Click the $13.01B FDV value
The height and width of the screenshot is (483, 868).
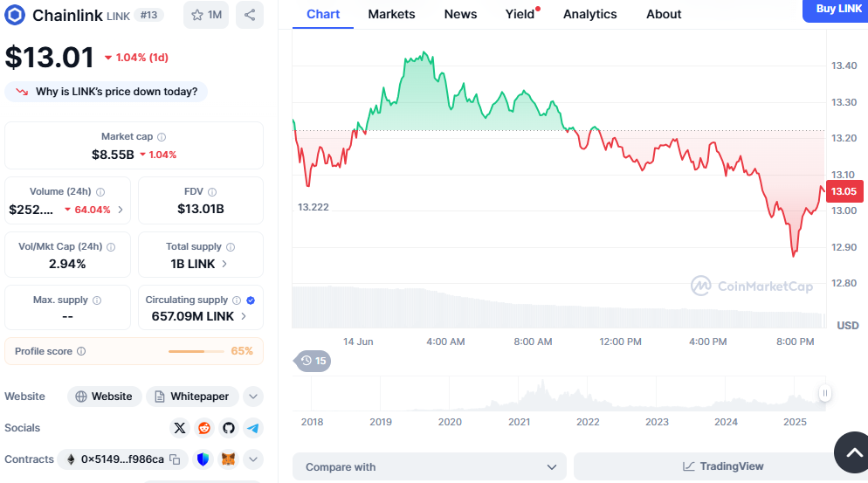(x=200, y=209)
